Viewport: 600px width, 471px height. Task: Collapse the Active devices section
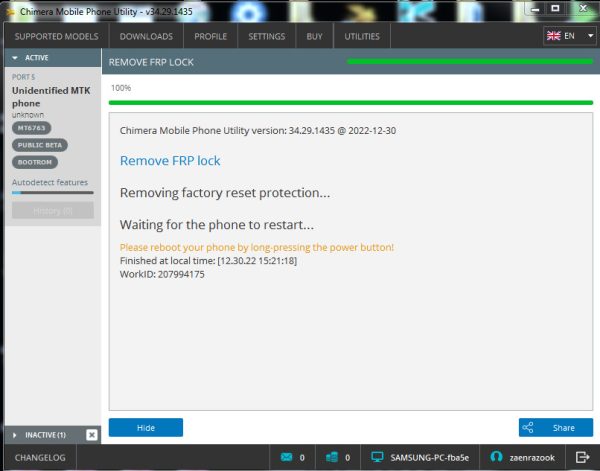tap(53, 58)
